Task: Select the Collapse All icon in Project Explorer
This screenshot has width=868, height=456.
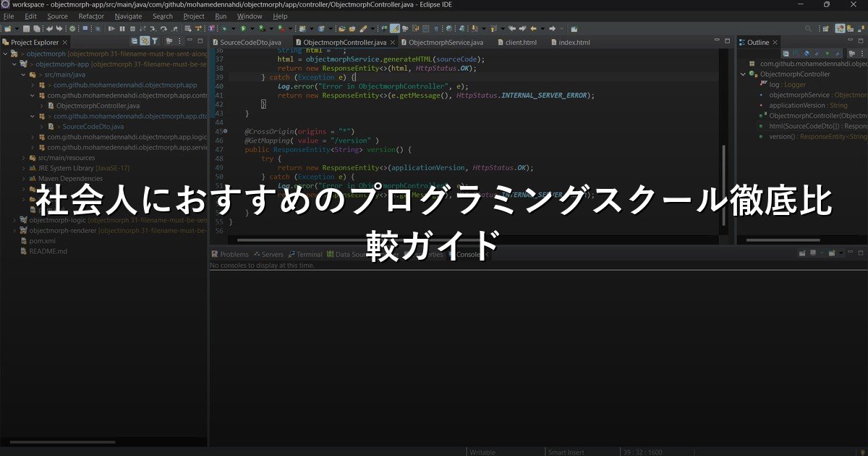Action: 135,42
